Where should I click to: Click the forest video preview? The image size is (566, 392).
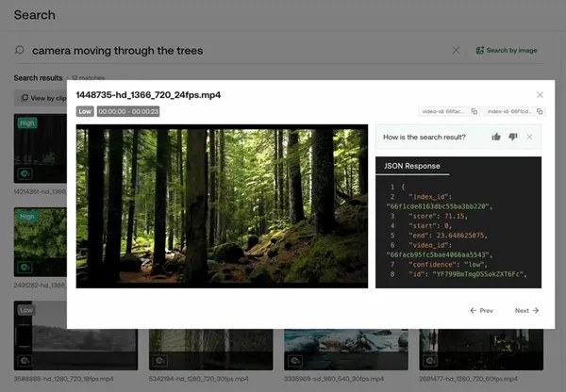coord(222,206)
